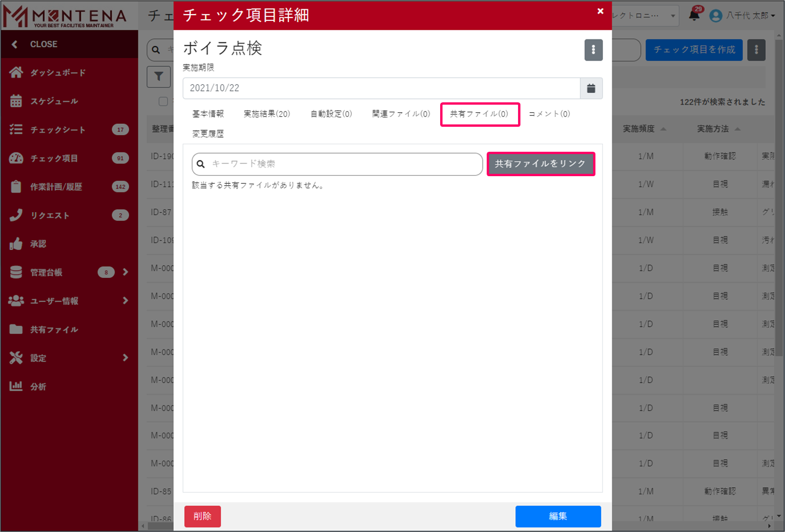Open the 八千代 太郎 user dropdown
Viewport: 785px width, 532px height.
[x=743, y=16]
